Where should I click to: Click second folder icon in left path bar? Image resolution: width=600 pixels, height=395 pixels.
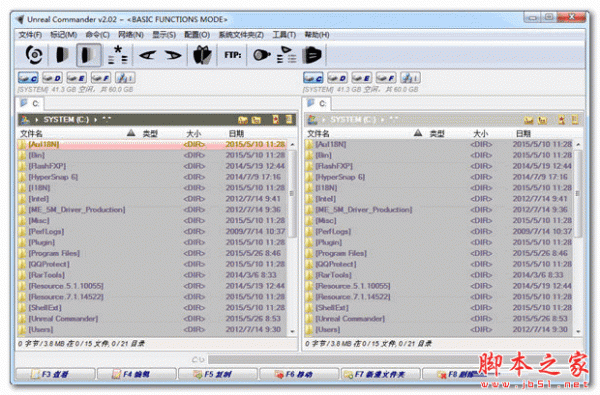(x=256, y=120)
